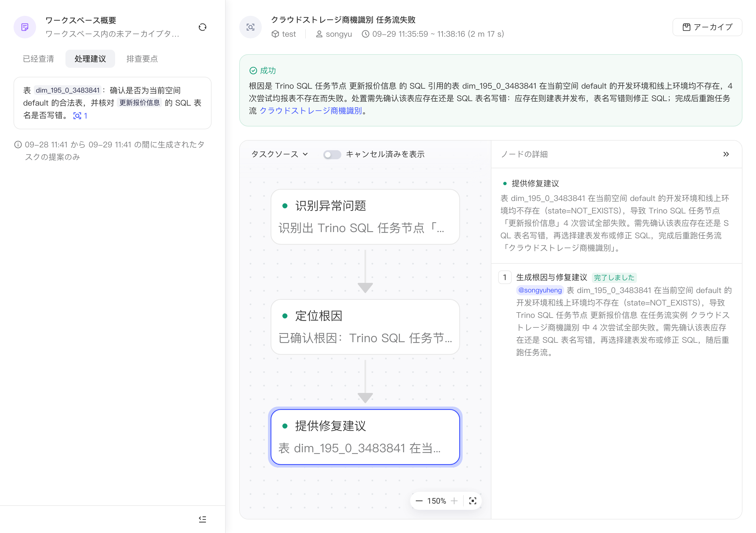
Task: Select the 提供修复建议 flow node
Action: pos(365,437)
